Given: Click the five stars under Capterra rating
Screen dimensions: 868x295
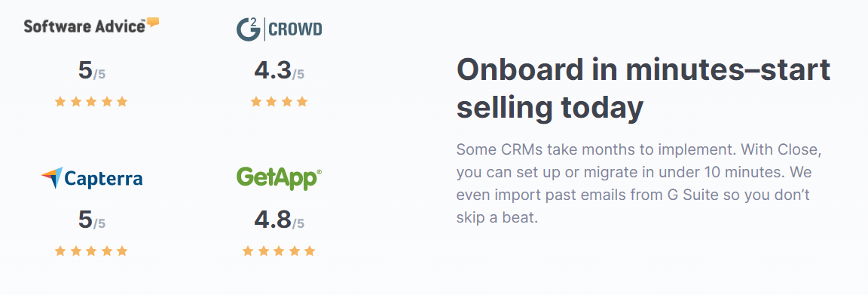Looking at the screenshot, I should (x=91, y=251).
